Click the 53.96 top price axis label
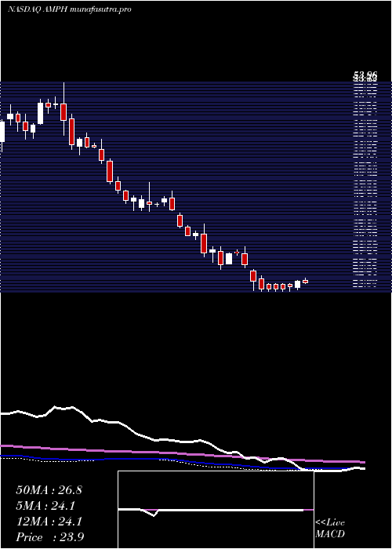Screen dimensions: 392x549 365,75
